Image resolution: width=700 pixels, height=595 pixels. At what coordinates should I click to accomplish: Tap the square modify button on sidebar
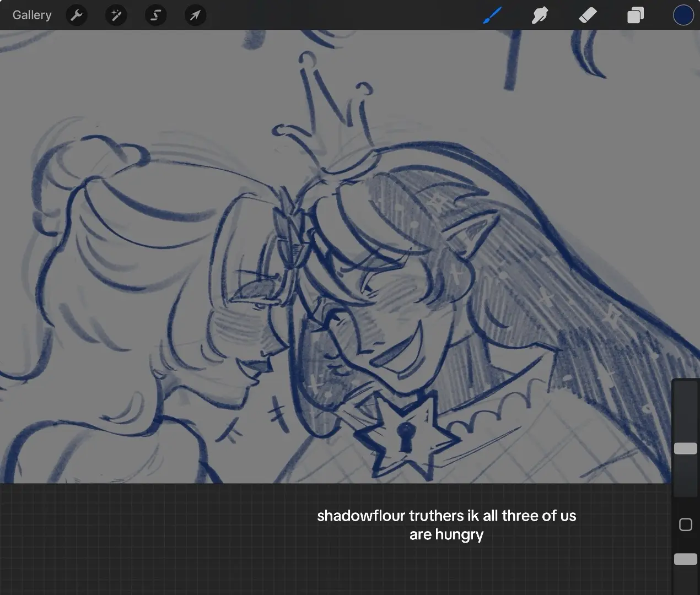tap(686, 524)
